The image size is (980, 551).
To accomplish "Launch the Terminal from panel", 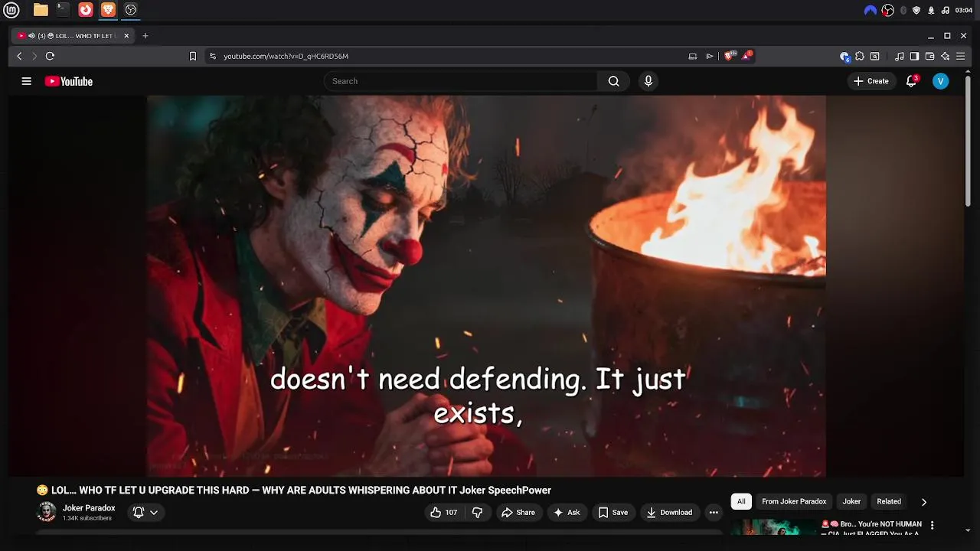I will point(63,10).
